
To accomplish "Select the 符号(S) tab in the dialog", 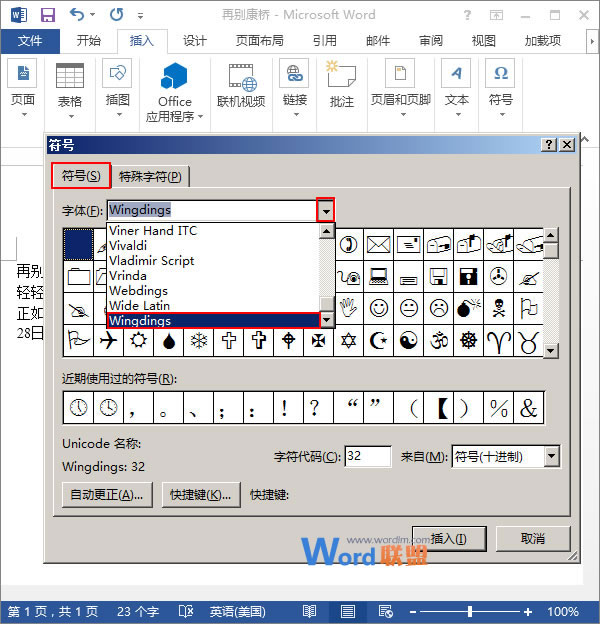I will click(81, 176).
